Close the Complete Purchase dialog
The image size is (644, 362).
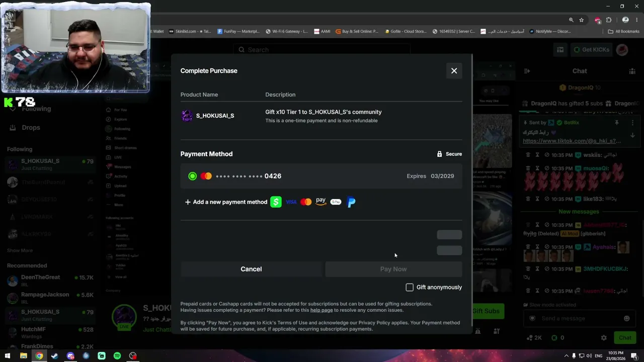click(x=454, y=71)
